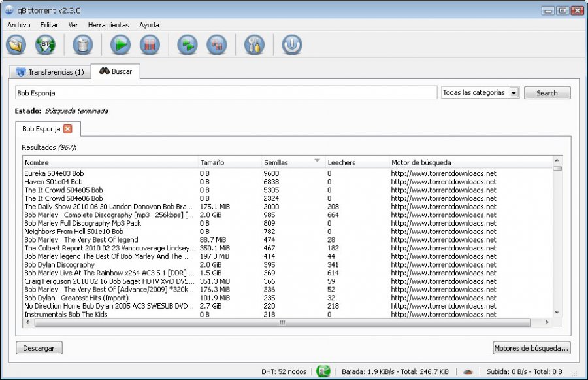Click the 664 leechers cell
Screen dimensions: 588x380
click(333, 215)
